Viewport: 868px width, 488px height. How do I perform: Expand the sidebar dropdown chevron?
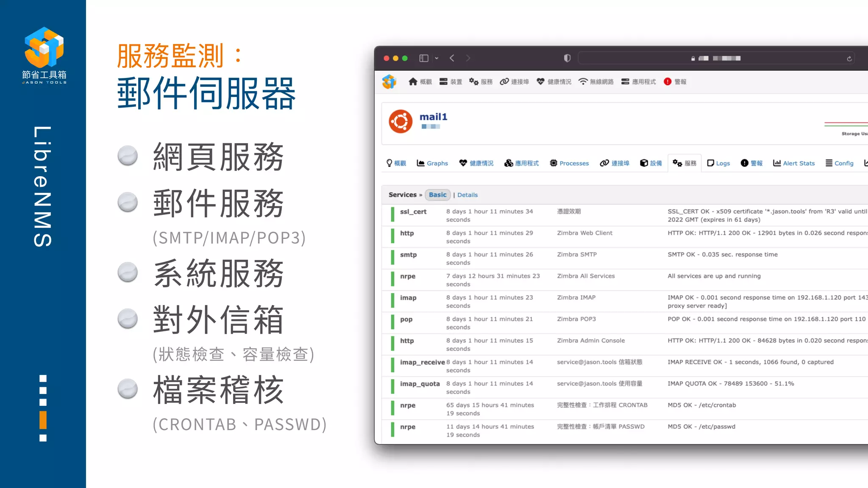(437, 58)
